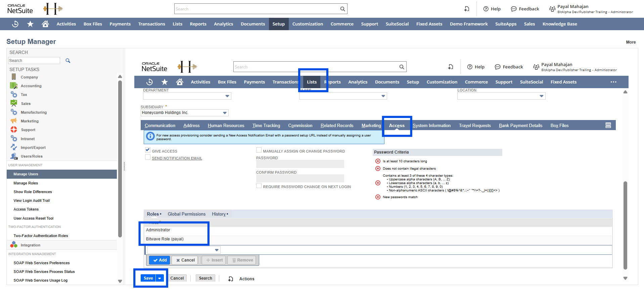Expand the Class dropdown arrow
This screenshot has height=289, width=644.
383,96
